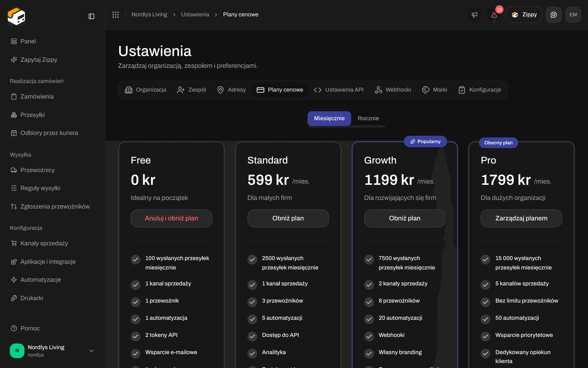
Task: Open Zamówienia in the sidebar
Action: (x=52, y=96)
